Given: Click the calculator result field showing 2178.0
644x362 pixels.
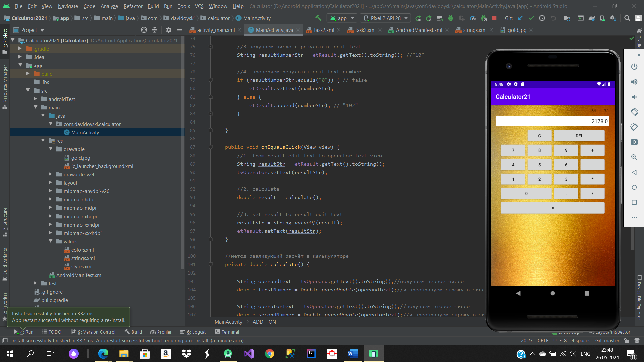Looking at the screenshot, I should (552, 121).
